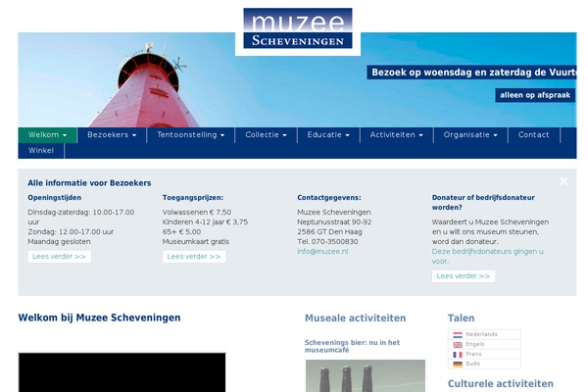Screen dimensions: 588x392
Task: Click 'Zondag: 12.00-17.00 uur' text
Action: (71, 232)
